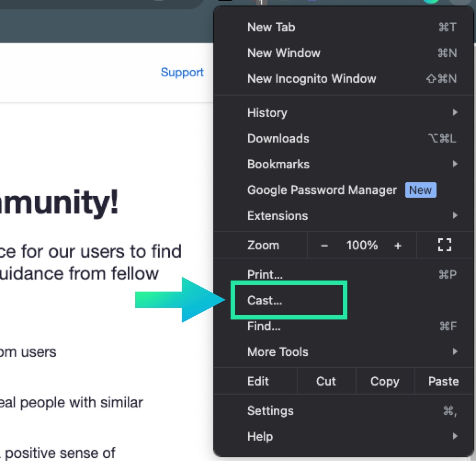Open Downloads from the menu
Screen dimensions: 476x461
click(x=278, y=139)
